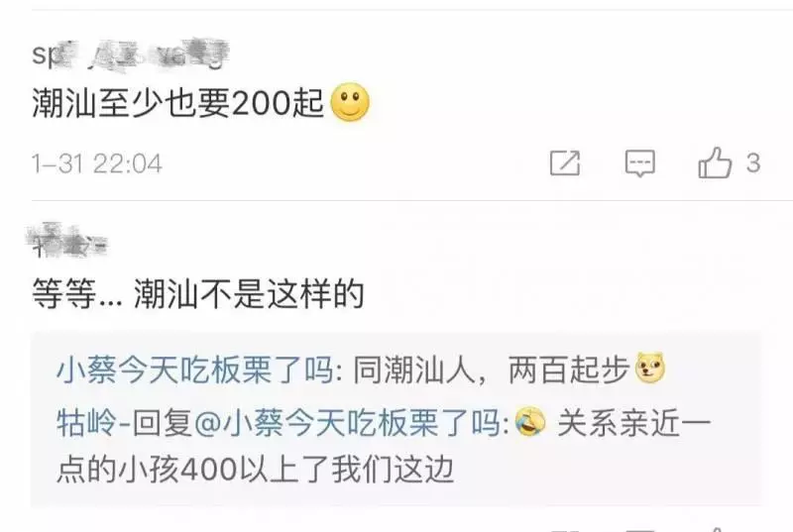Like the comment with the thumbs-up icon
The height and width of the screenshot is (532, 793).
(714, 162)
